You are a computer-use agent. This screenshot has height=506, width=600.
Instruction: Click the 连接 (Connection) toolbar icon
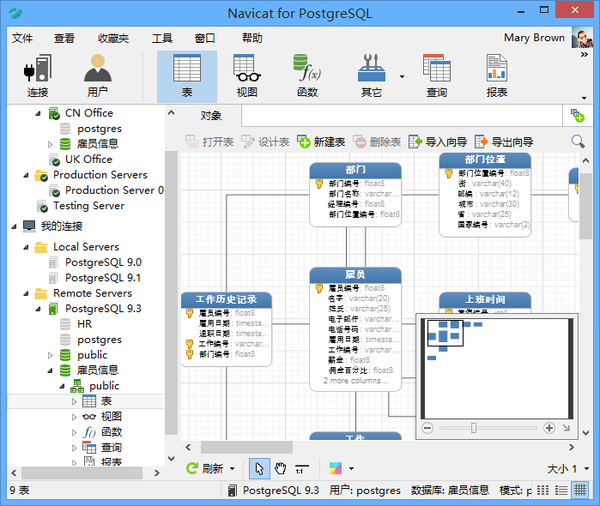click(x=38, y=76)
